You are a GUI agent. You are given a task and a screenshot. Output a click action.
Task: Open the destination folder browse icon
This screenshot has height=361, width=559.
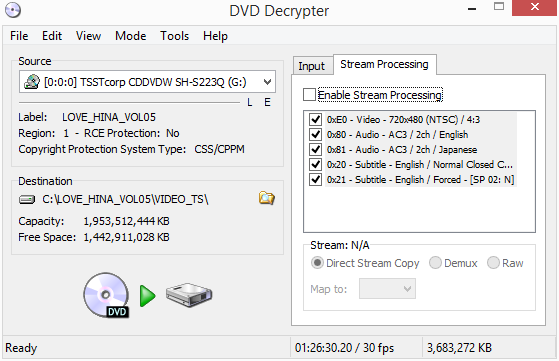(267, 198)
